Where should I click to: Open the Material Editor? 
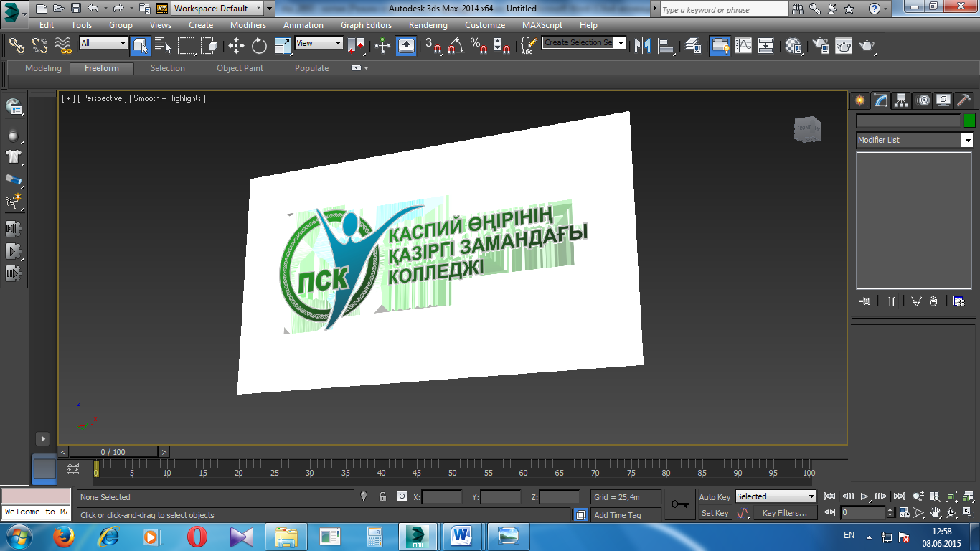[x=793, y=46]
